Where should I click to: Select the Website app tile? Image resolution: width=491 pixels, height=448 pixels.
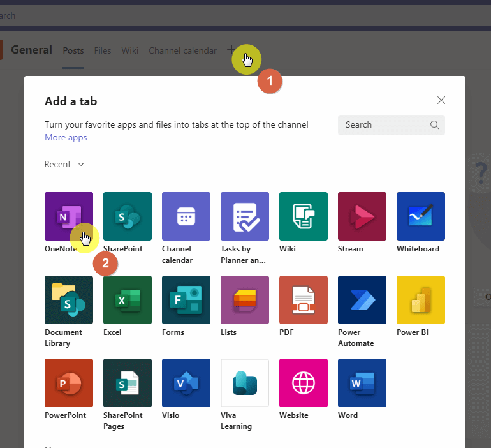tap(304, 383)
